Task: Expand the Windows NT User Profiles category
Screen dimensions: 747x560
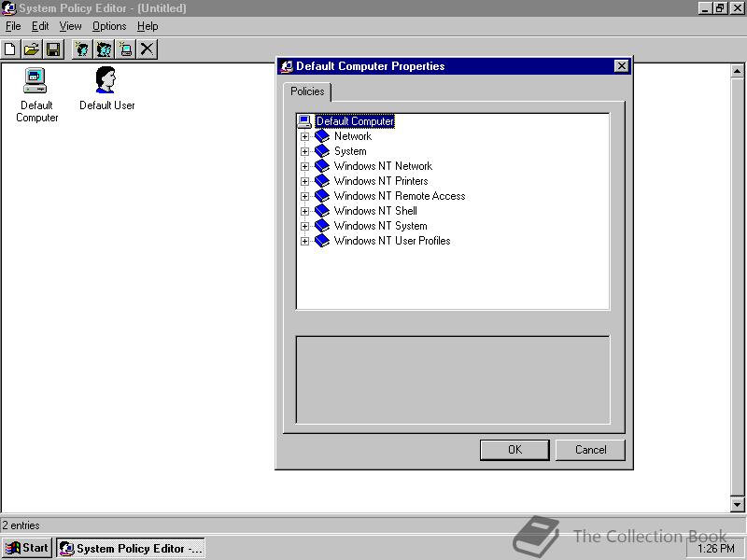Action: [x=304, y=241]
